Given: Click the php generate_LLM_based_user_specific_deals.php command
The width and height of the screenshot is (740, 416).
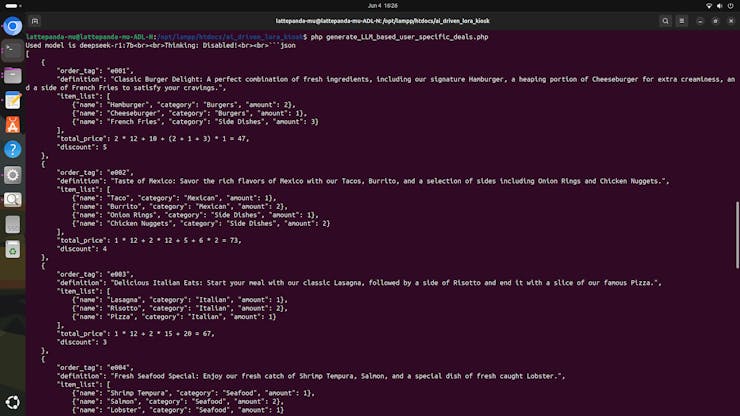Looking at the screenshot, I should pyautogui.click(x=399, y=37).
